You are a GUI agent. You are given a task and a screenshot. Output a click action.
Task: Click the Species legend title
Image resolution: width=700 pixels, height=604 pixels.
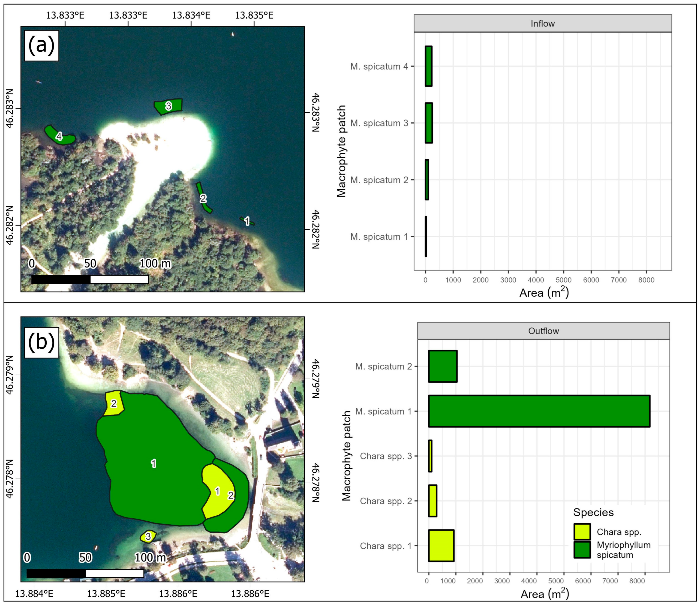tap(593, 512)
